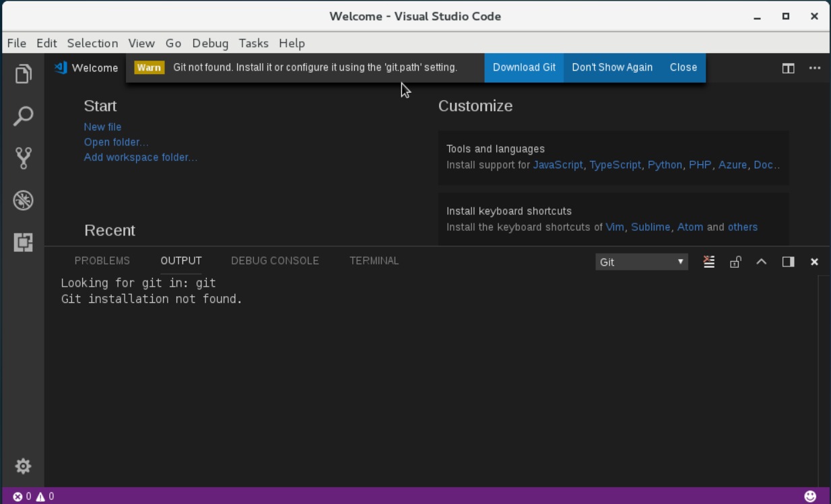Open the Git output channel dropdown
The image size is (831, 504).
click(x=642, y=262)
